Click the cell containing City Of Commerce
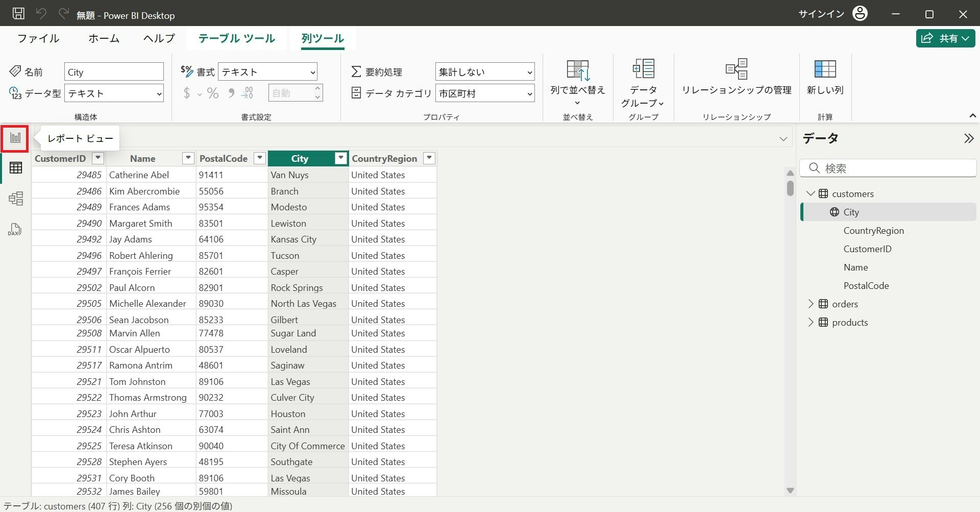Image resolution: width=980 pixels, height=512 pixels. 308,446
